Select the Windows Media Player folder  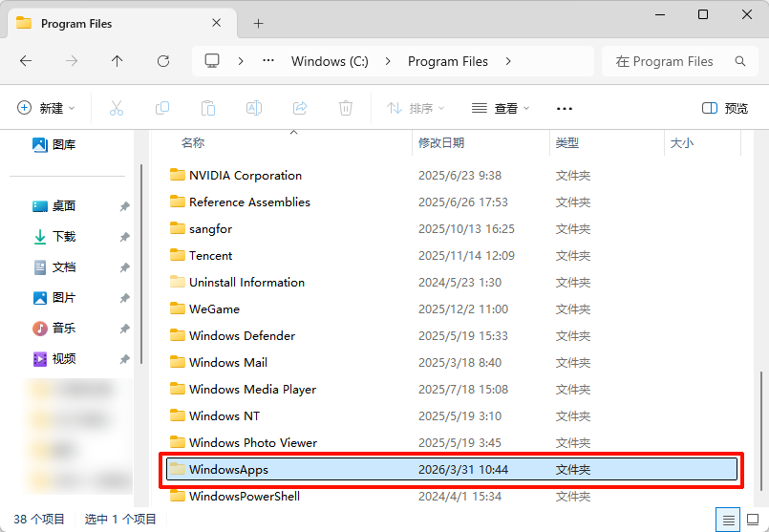pyautogui.click(x=451, y=389)
